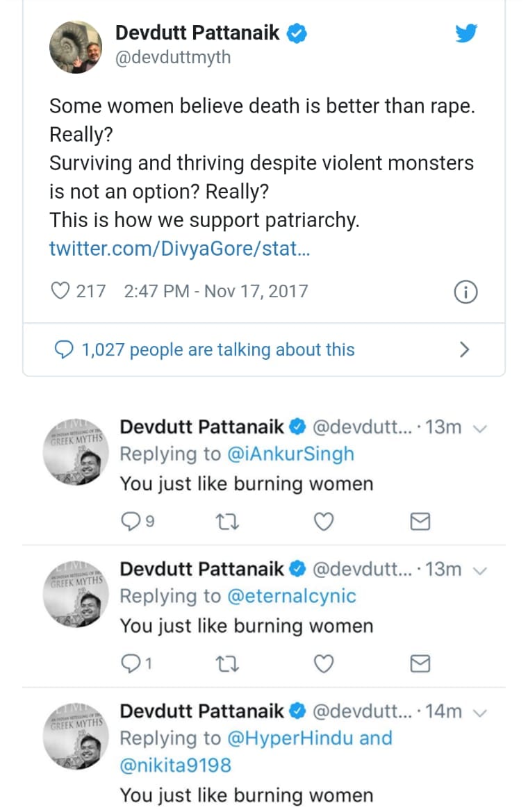Viewport: 528px width, 812px height.
Task: Click the Twitter bird logo icon
Action: click(x=466, y=33)
